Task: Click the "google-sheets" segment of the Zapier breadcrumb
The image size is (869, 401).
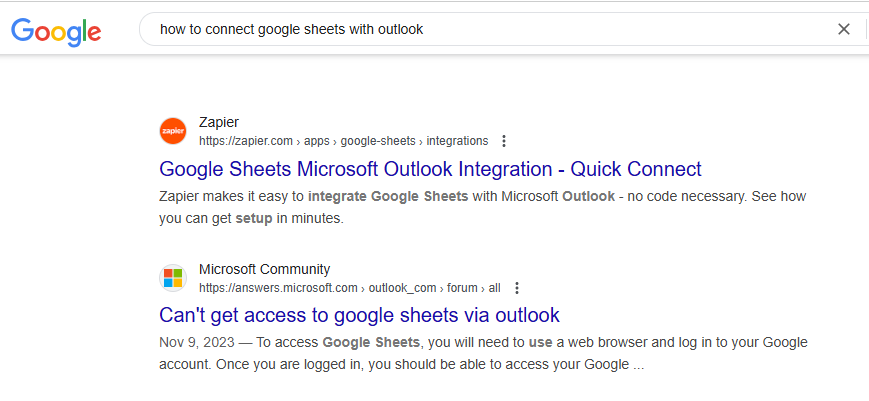Action: [x=378, y=141]
